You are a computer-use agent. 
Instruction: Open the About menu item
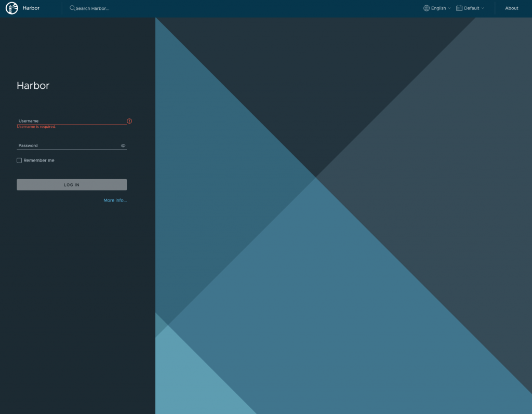point(511,8)
